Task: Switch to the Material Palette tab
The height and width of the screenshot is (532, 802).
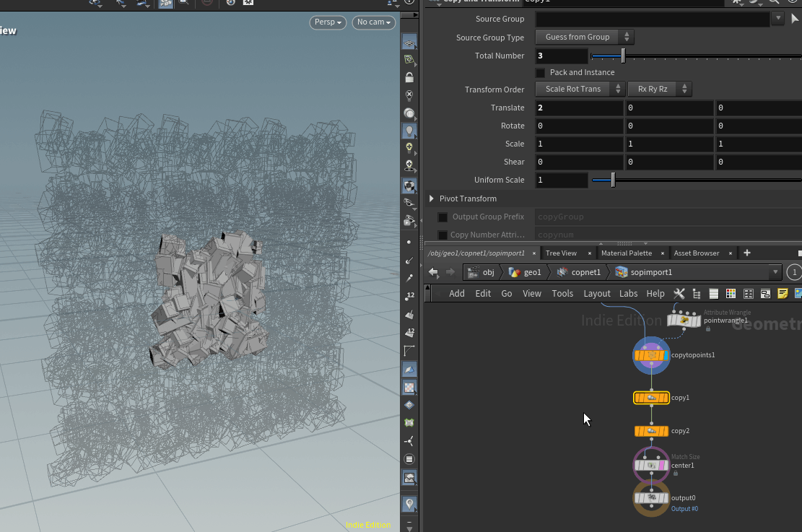Action: tap(627, 253)
